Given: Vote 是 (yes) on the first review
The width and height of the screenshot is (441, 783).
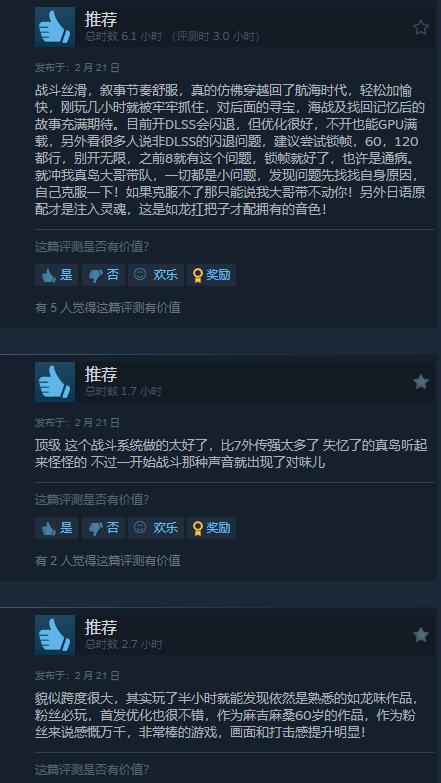Looking at the screenshot, I should click(x=56, y=275).
